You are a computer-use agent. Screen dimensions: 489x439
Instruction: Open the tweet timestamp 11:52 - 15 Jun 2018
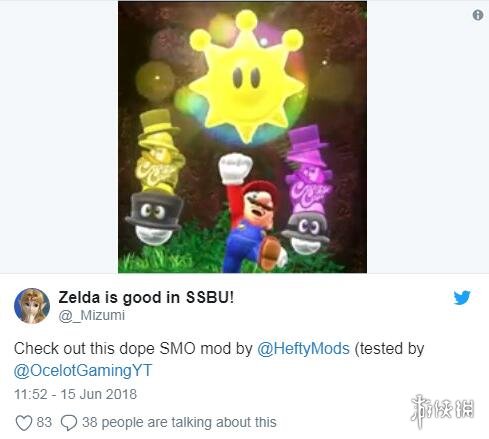[75, 394]
